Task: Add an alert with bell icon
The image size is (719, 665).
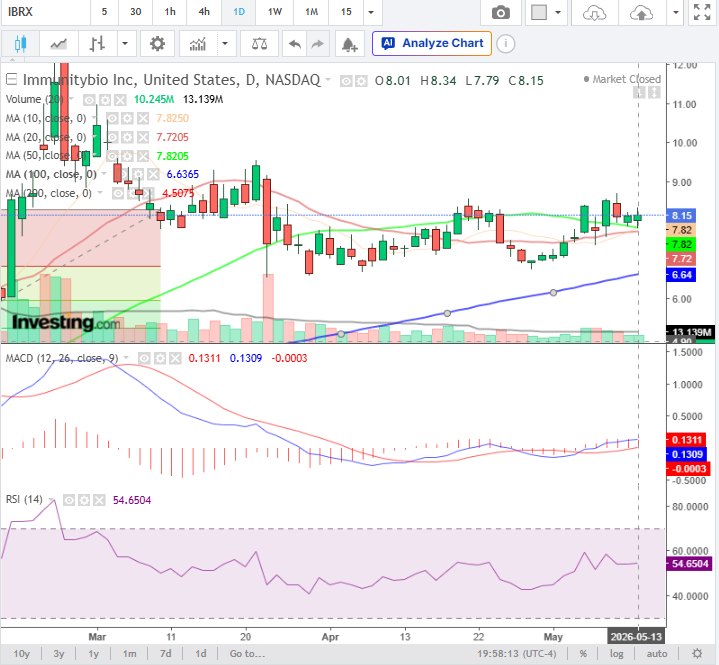Action: click(349, 44)
